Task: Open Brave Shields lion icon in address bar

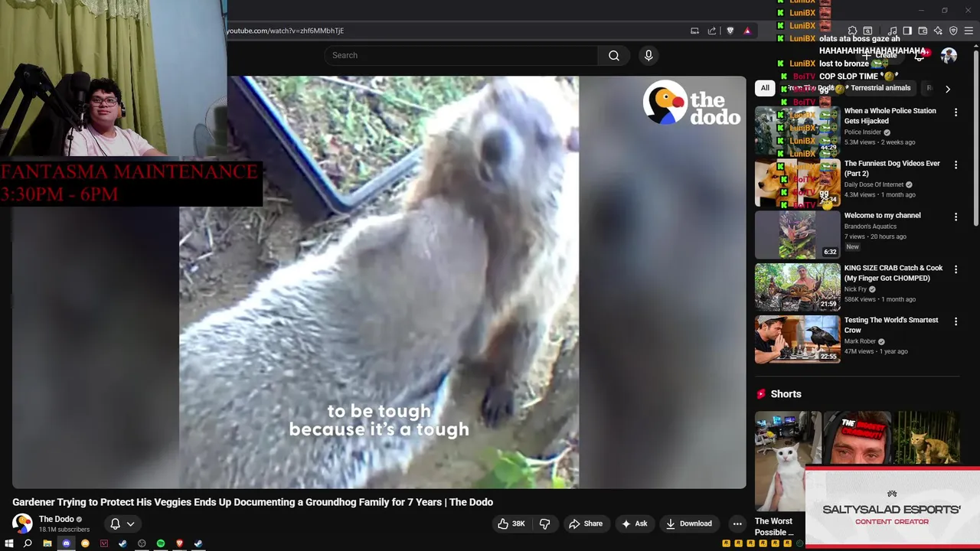Action: [730, 31]
